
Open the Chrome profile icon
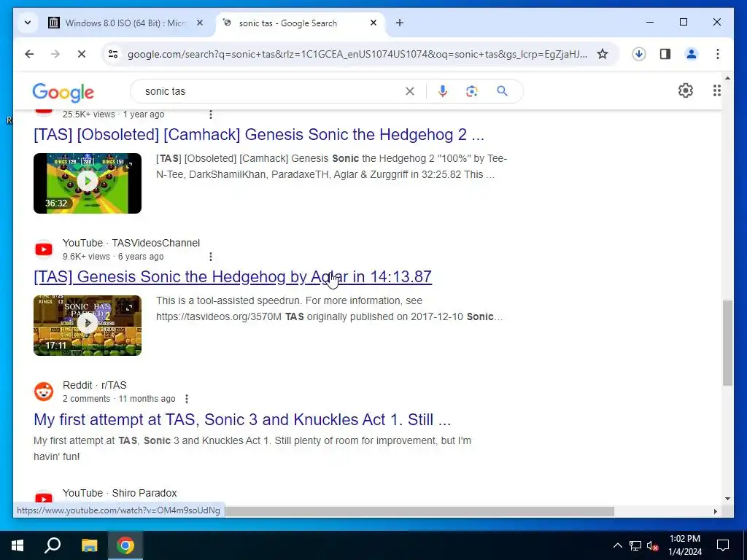pyautogui.click(x=692, y=54)
